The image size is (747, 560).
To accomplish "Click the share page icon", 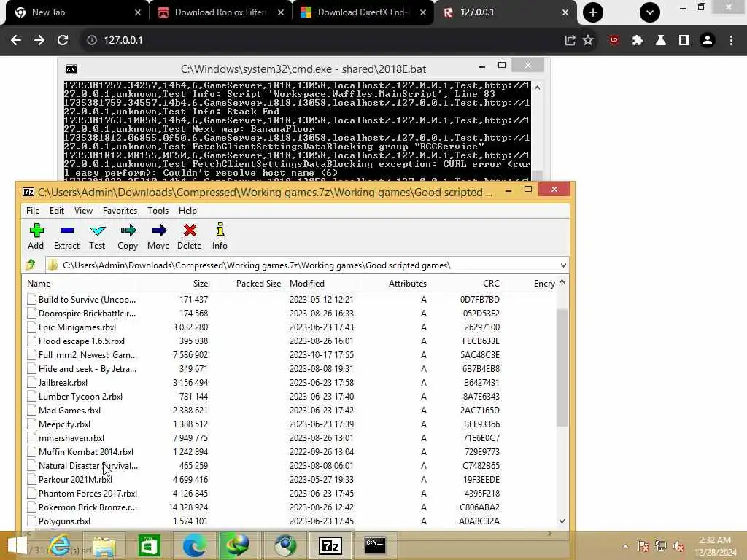I will coord(570,40).
